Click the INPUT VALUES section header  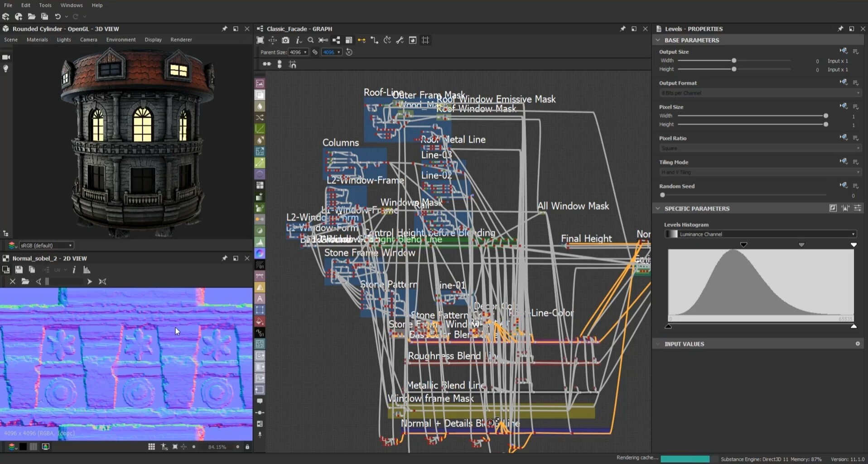click(x=684, y=344)
